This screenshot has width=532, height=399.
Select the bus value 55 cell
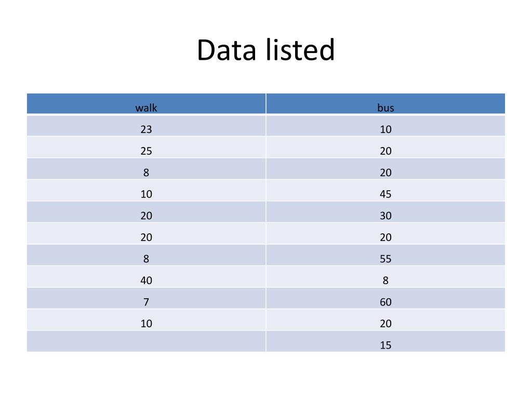385,256
